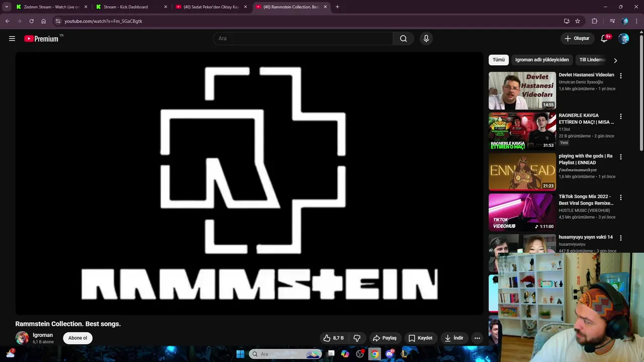Select the Tümü filter chip
Image resolution: width=644 pixels, height=362 pixels.
499,60
